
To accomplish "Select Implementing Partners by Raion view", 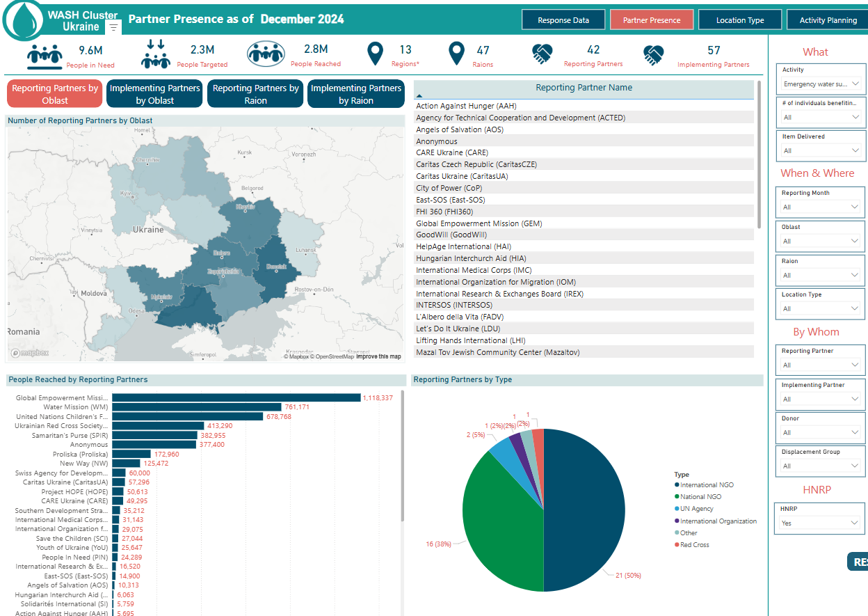I will [x=356, y=94].
